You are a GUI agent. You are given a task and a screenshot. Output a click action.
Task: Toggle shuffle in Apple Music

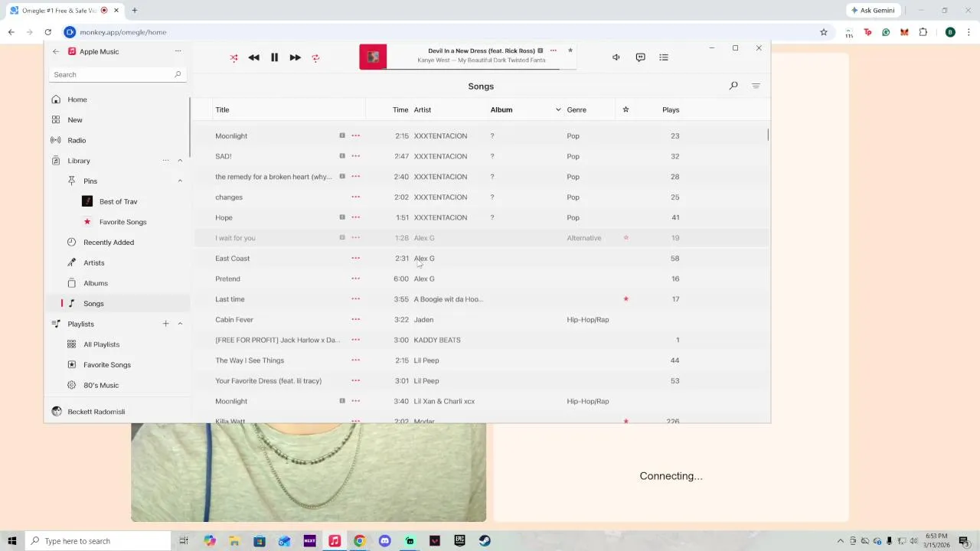pos(234,57)
